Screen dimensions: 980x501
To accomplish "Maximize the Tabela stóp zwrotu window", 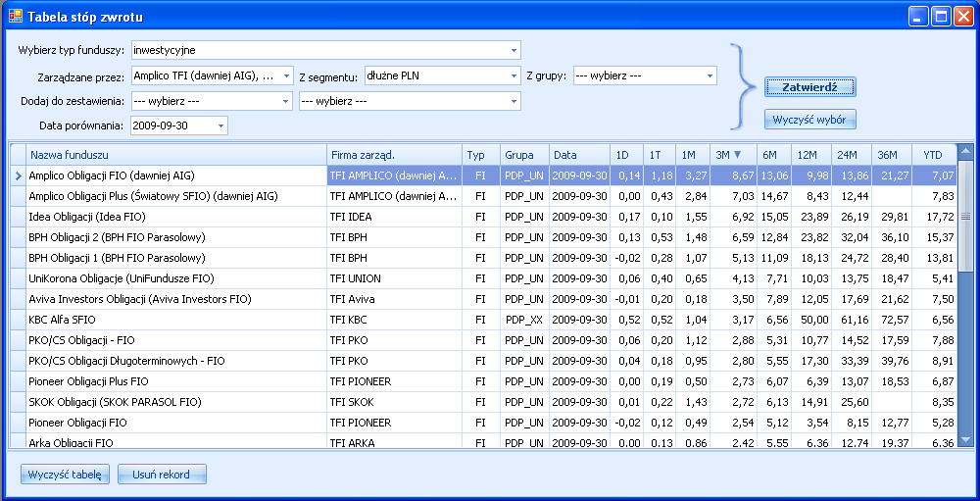I will 941,17.
